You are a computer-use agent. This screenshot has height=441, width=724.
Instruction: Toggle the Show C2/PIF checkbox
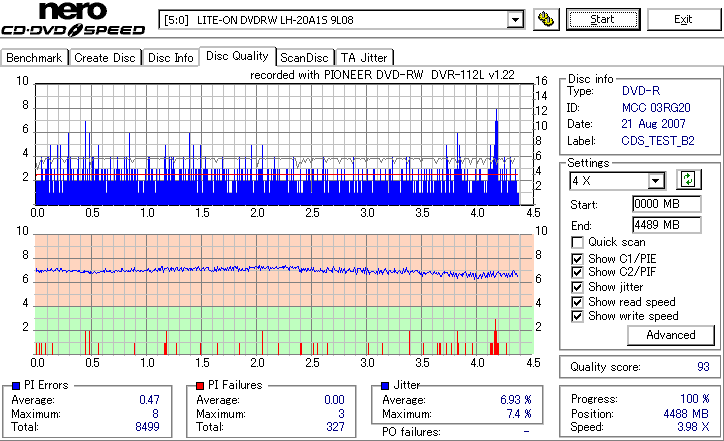click(x=577, y=272)
